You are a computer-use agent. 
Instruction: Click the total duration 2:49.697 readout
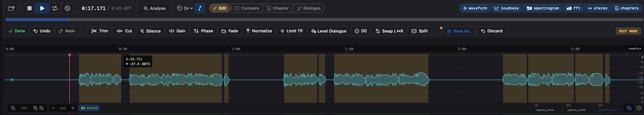121,8
